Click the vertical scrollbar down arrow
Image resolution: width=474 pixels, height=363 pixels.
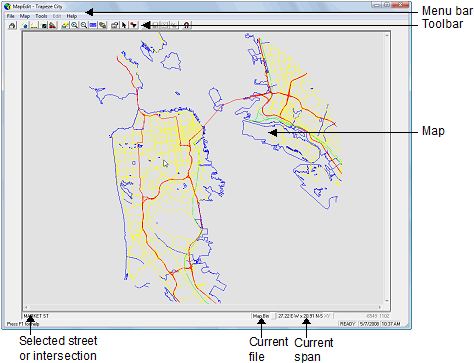click(x=387, y=301)
